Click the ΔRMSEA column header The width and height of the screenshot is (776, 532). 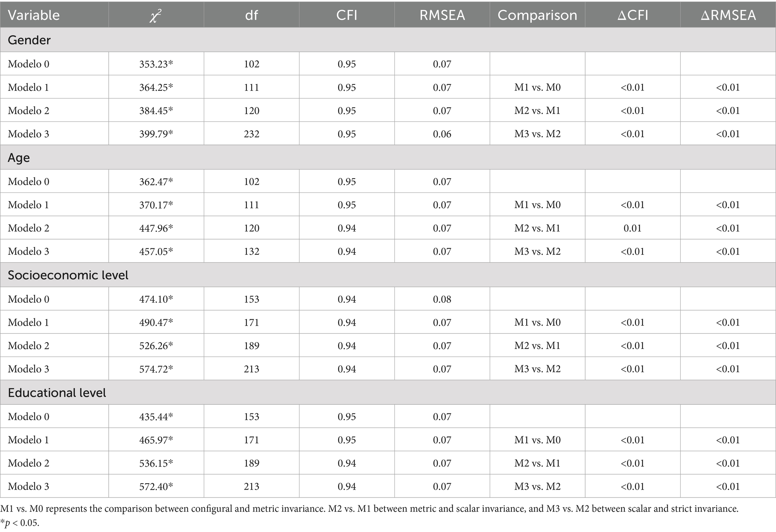(728, 15)
